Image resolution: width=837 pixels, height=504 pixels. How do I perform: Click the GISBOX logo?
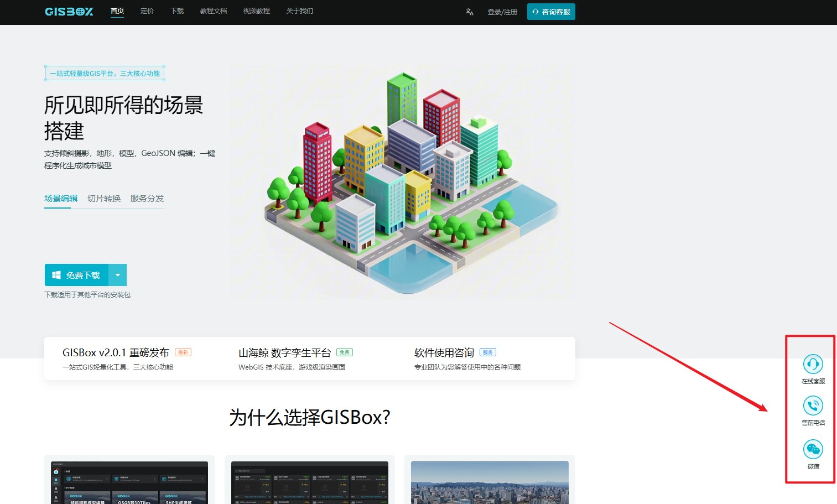pyautogui.click(x=69, y=12)
